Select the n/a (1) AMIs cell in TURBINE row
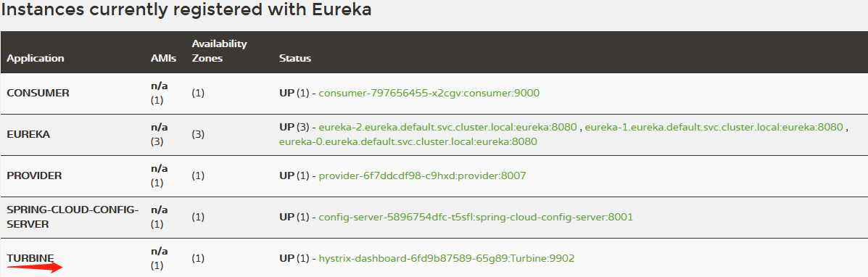Viewport: 868px width, 277px height. point(159,258)
